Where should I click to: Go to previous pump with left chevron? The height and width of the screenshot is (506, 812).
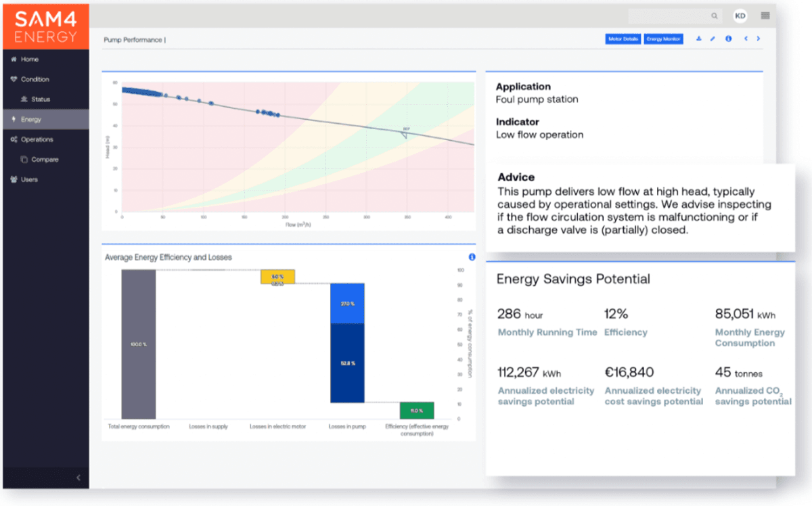[x=746, y=39]
